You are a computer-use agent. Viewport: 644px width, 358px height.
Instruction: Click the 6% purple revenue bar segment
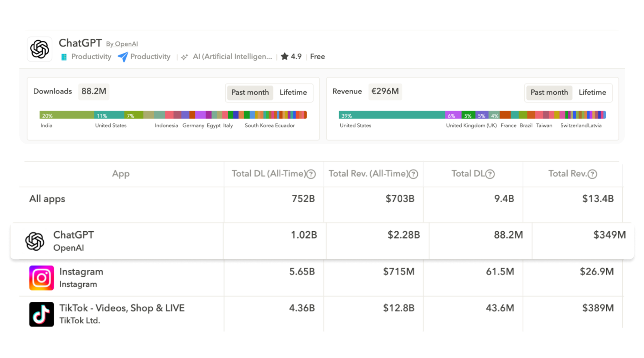(453, 115)
